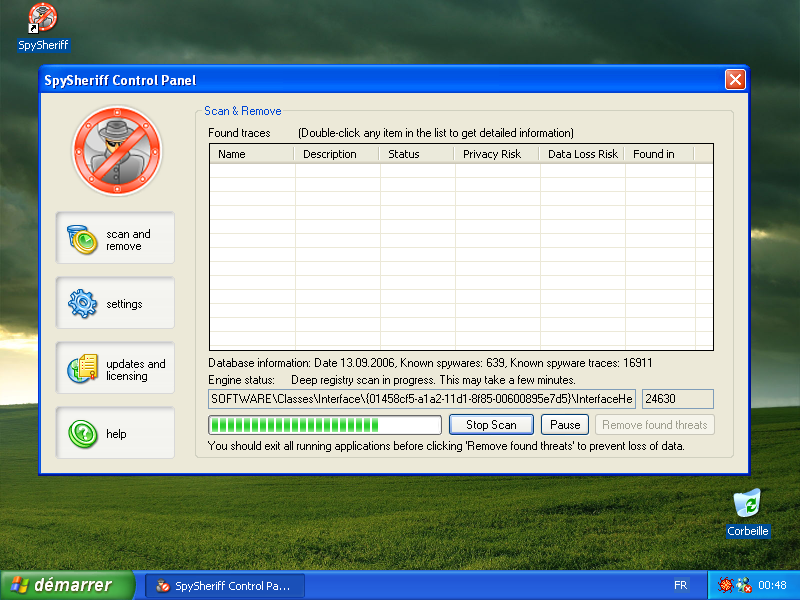
Task: Click the Found traces label
Action: [x=239, y=133]
